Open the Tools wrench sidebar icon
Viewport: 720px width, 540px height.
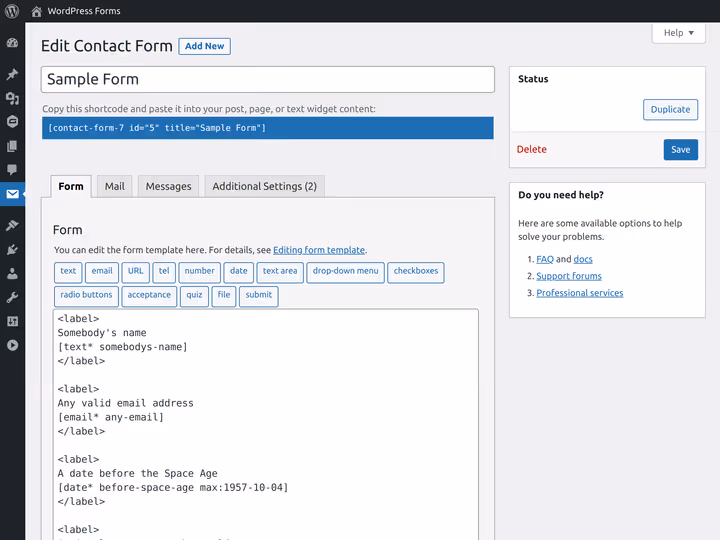coord(12,298)
